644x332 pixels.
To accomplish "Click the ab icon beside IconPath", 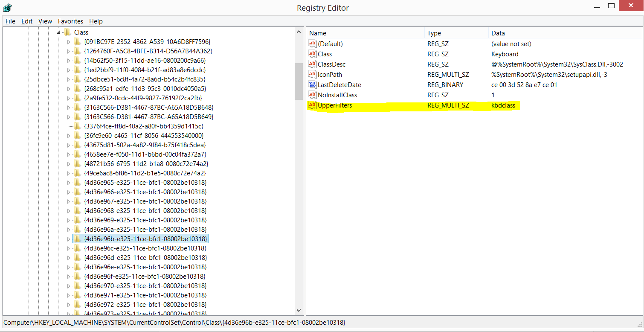I will coord(312,74).
